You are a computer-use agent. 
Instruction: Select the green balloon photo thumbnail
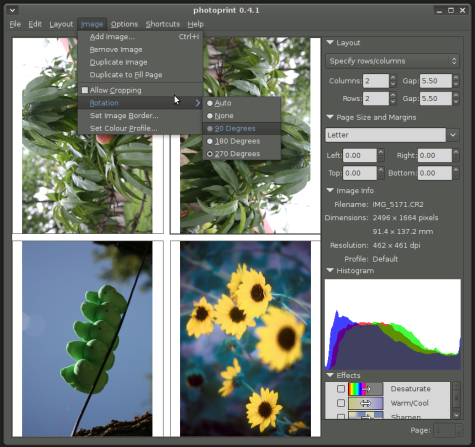[87, 339]
